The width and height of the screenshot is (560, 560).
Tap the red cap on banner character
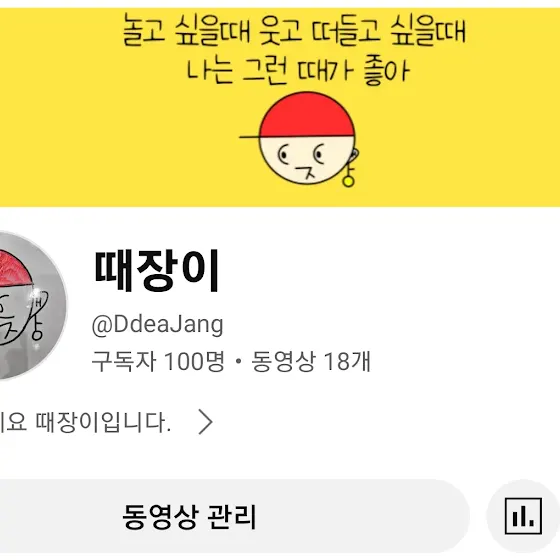(x=306, y=114)
